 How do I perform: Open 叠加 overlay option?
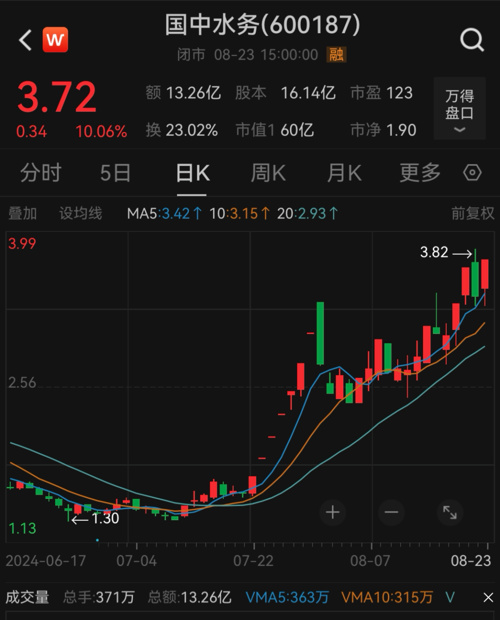point(23,214)
